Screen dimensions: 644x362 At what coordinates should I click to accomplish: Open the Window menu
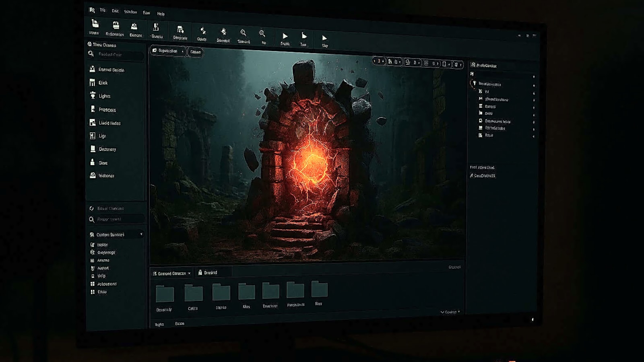(130, 12)
